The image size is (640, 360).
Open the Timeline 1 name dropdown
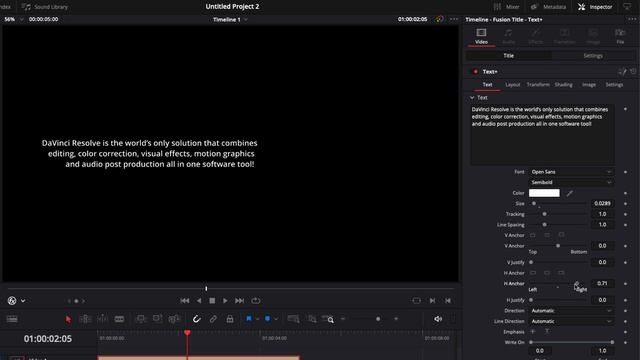pos(230,20)
